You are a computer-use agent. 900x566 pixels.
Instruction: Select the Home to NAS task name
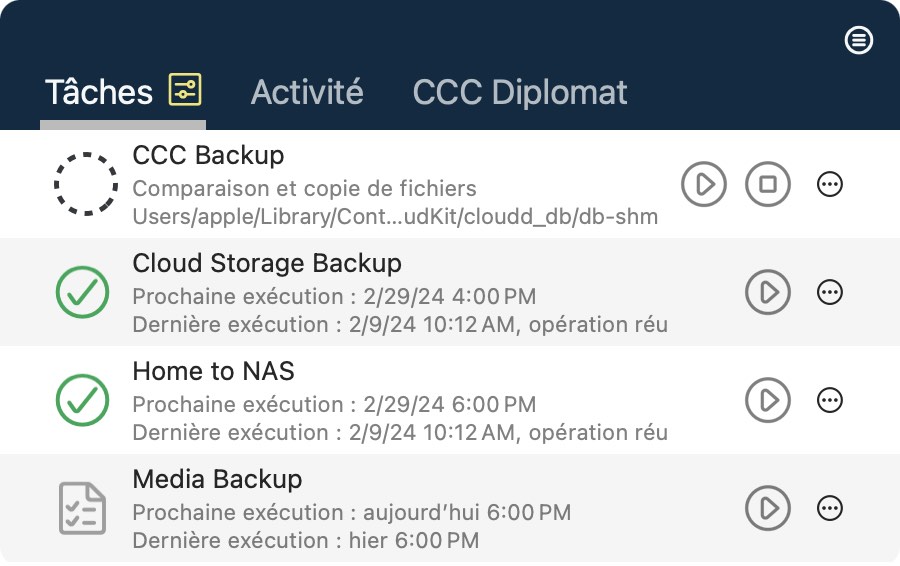click(214, 371)
